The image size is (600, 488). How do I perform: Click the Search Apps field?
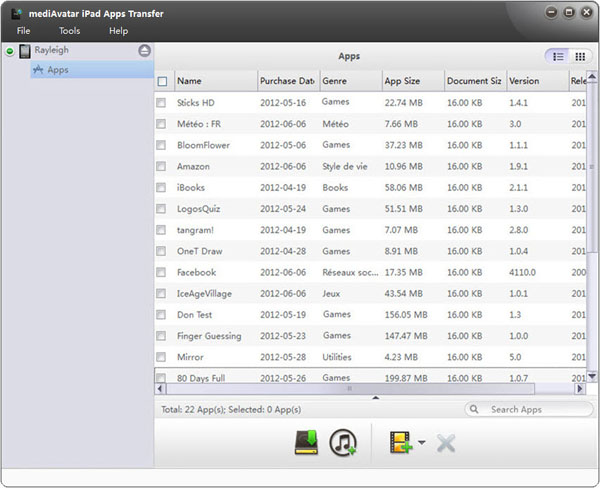(x=529, y=410)
